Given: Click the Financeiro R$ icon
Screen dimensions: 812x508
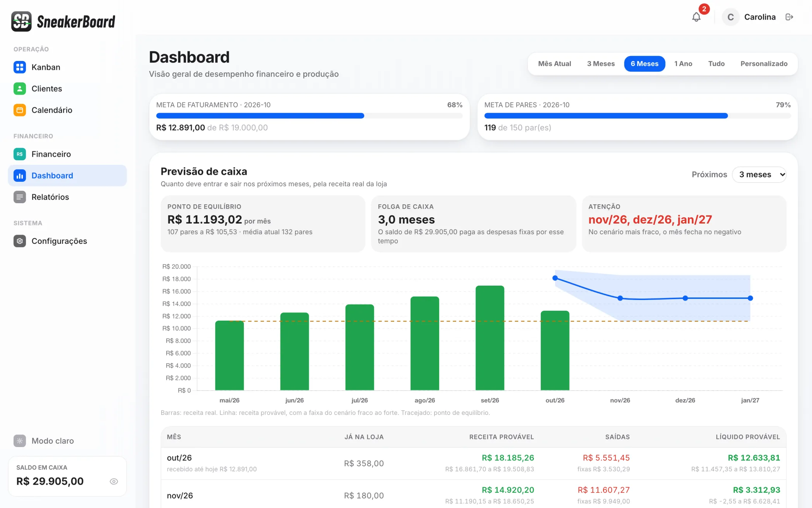Looking at the screenshot, I should tap(20, 154).
